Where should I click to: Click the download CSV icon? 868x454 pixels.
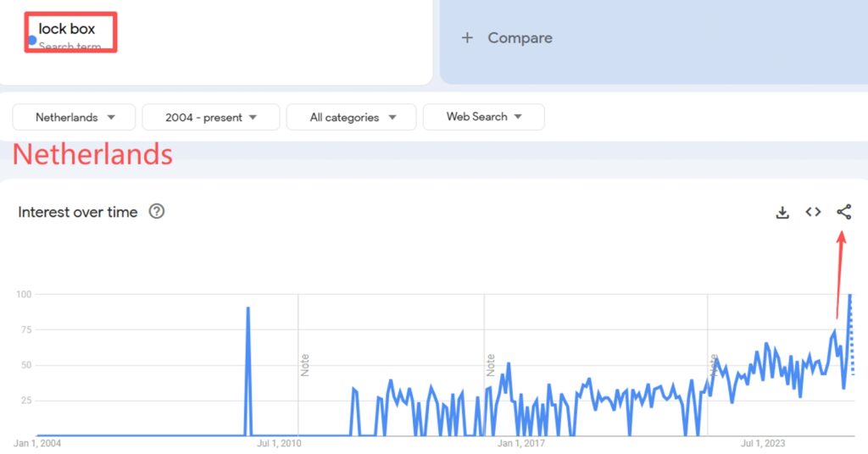click(782, 212)
